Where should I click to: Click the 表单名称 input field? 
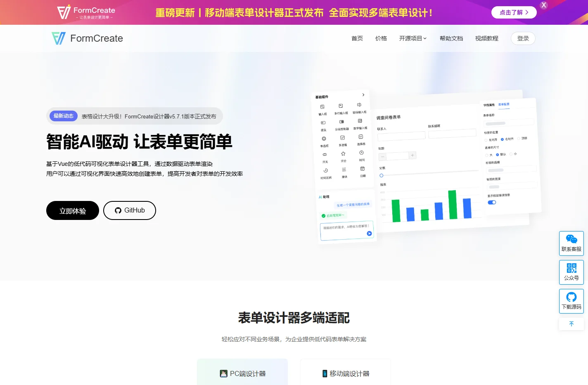[x=509, y=123]
